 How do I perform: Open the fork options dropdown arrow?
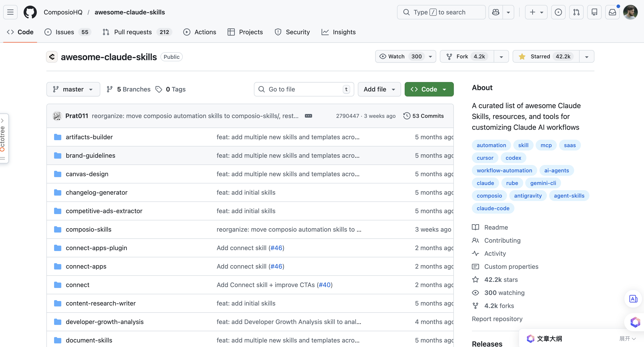(501, 57)
